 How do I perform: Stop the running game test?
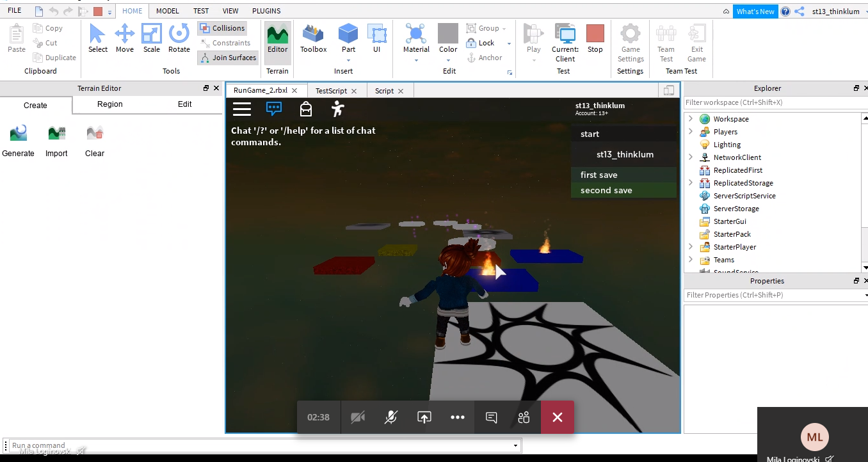click(595, 38)
